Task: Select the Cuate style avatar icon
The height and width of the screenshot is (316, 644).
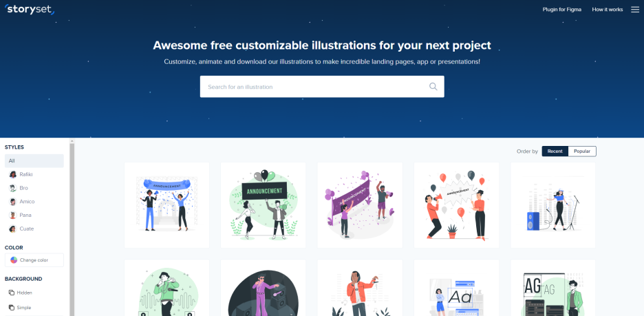Action: click(13, 229)
